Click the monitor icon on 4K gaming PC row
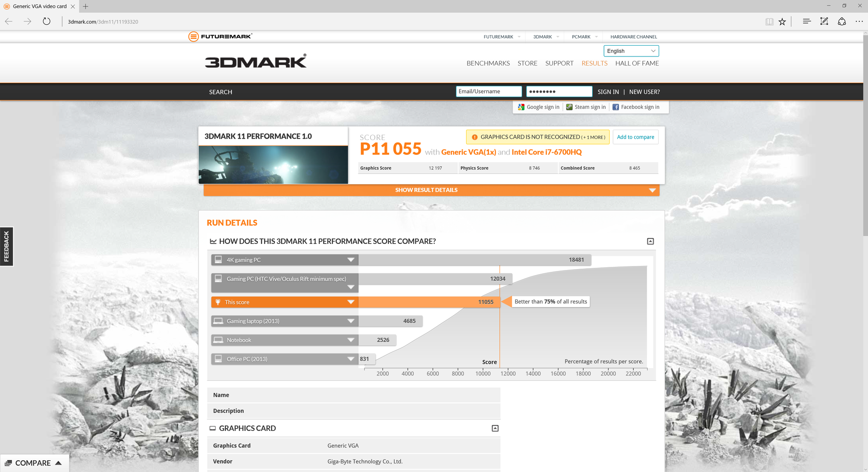The image size is (868, 472). click(218, 260)
